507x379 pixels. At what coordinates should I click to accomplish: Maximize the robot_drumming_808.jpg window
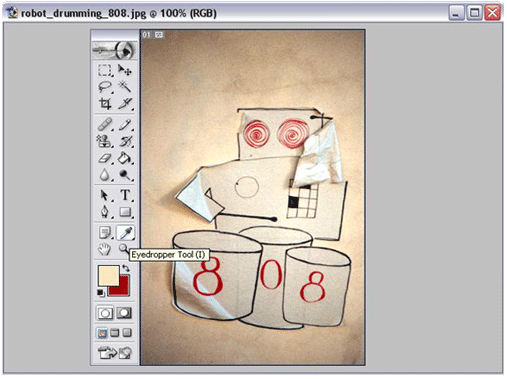[474, 13]
